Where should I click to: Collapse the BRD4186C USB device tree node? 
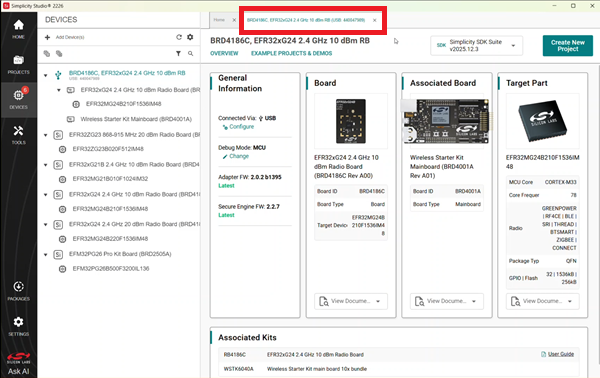pyautogui.click(x=46, y=75)
